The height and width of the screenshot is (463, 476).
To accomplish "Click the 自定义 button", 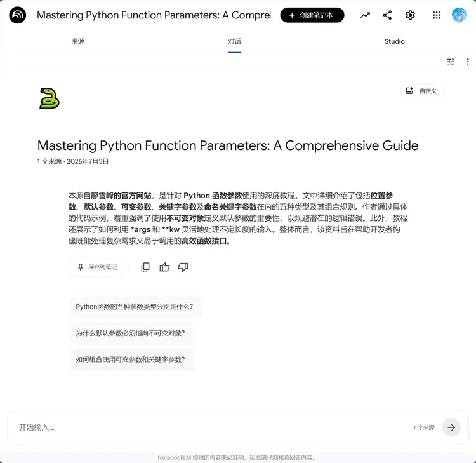I will click(x=423, y=91).
